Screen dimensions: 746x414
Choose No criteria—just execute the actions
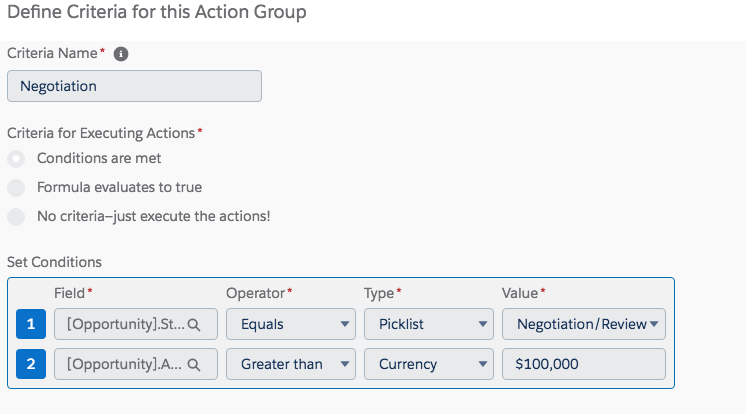point(16,216)
